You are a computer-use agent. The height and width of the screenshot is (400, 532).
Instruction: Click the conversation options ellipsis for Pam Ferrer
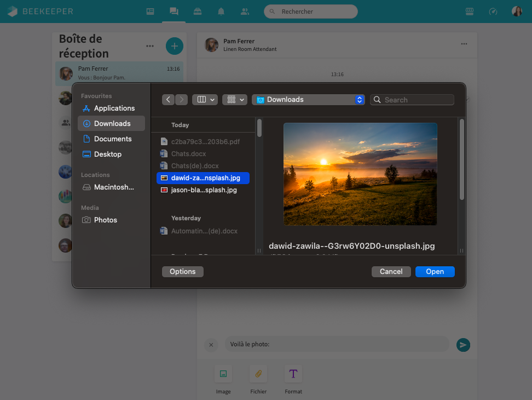[x=464, y=44]
